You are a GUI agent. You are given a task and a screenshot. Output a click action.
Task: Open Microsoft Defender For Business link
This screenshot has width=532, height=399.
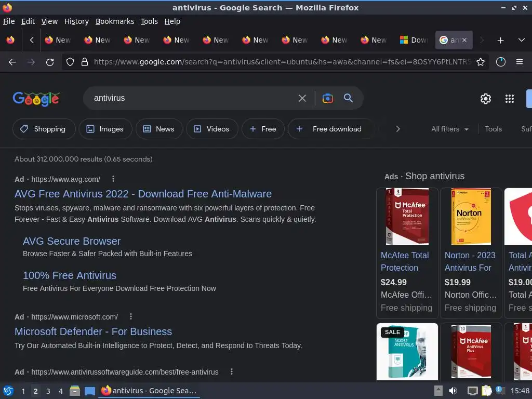coord(94,331)
